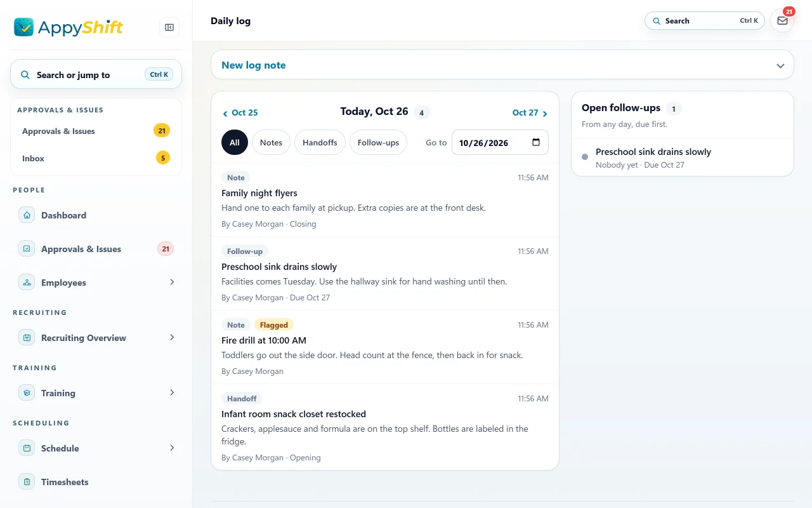Go to previous day Oct 25
The height and width of the screenshot is (508, 812).
click(240, 112)
